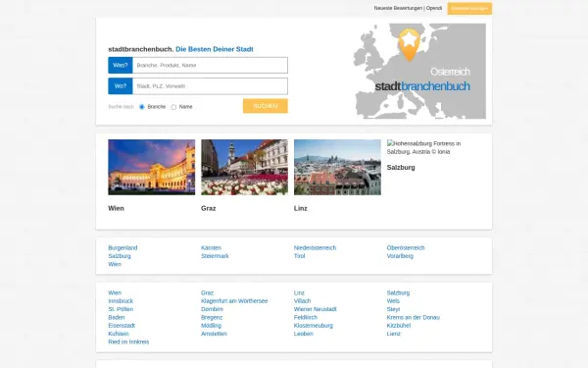The height and width of the screenshot is (368, 588).
Task: Click the SUCHEN search button
Action: 266,106
